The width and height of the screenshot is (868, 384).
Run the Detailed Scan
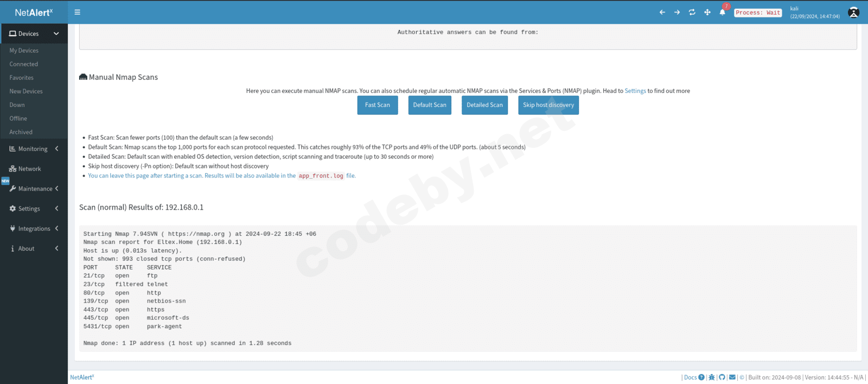pyautogui.click(x=484, y=105)
